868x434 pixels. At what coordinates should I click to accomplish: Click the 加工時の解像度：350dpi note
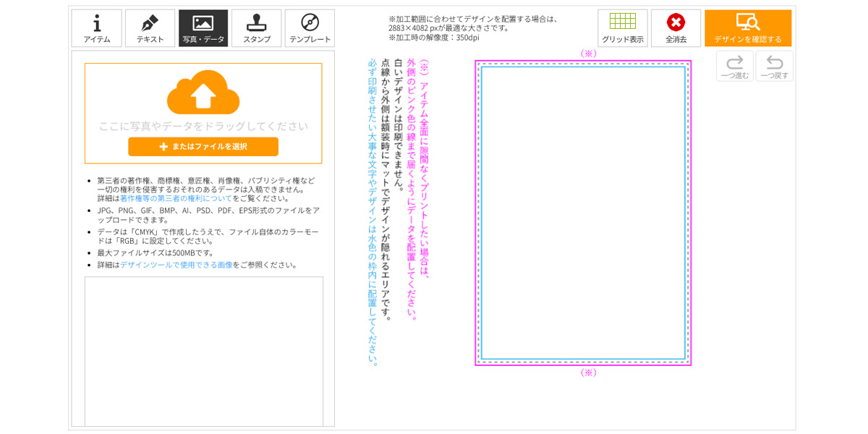[x=434, y=38]
